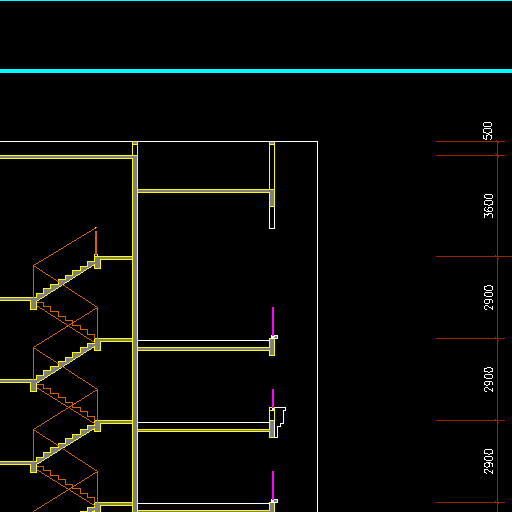The width and height of the screenshot is (512, 512).
Task: Click the orange railing post atop stairs
Action: [x=96, y=242]
